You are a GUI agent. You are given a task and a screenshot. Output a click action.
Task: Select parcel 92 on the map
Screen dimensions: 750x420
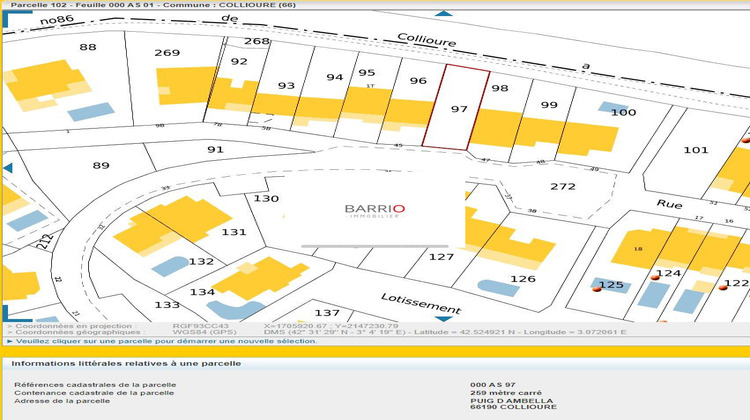click(239, 61)
